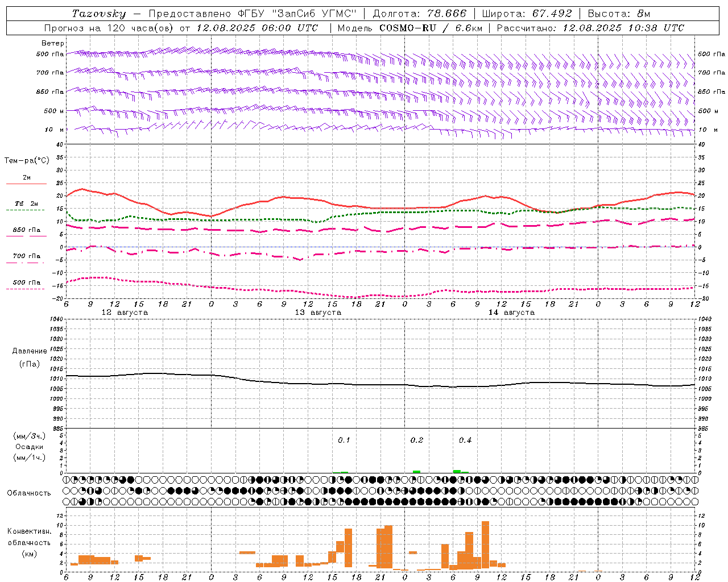Screen dimensions: 728x582
Task: Select the model label COSMO-RU / 6.6км
Action: (x=431, y=28)
